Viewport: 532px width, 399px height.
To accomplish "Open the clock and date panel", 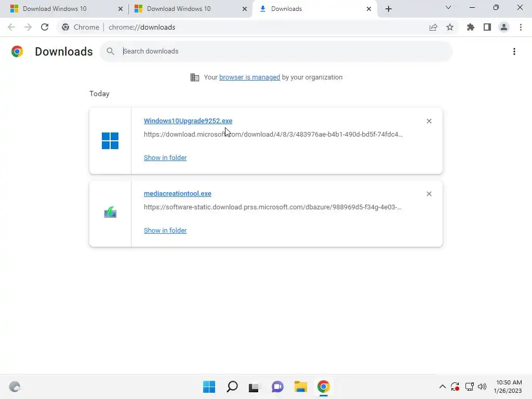I will coord(508,387).
